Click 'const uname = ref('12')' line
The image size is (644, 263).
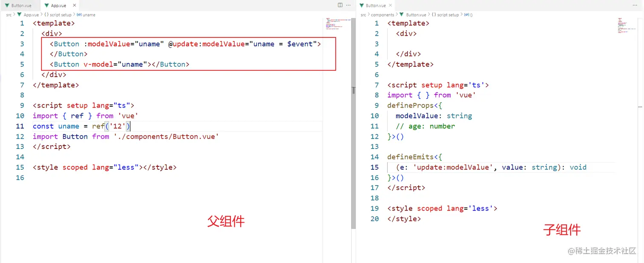[x=81, y=126]
